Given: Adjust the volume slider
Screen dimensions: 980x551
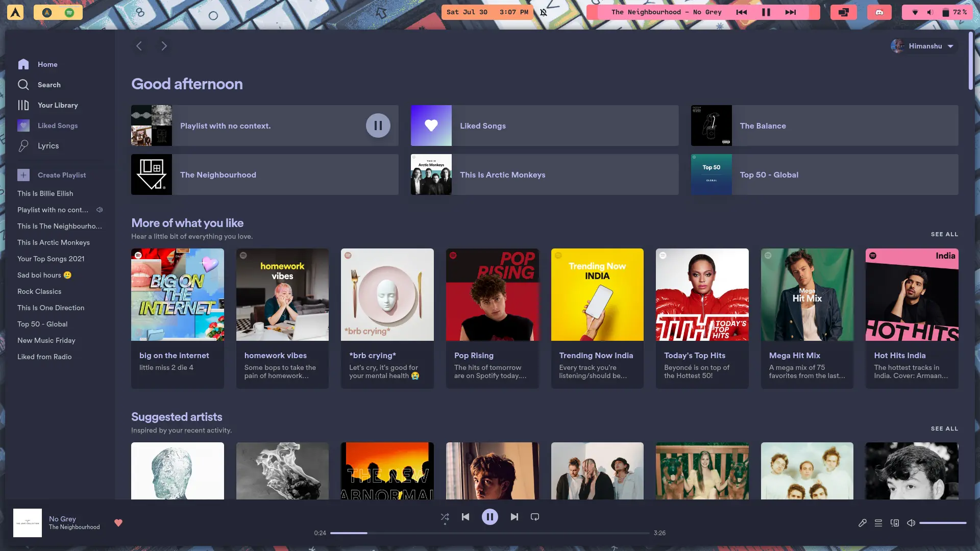Looking at the screenshot, I should coord(943,523).
